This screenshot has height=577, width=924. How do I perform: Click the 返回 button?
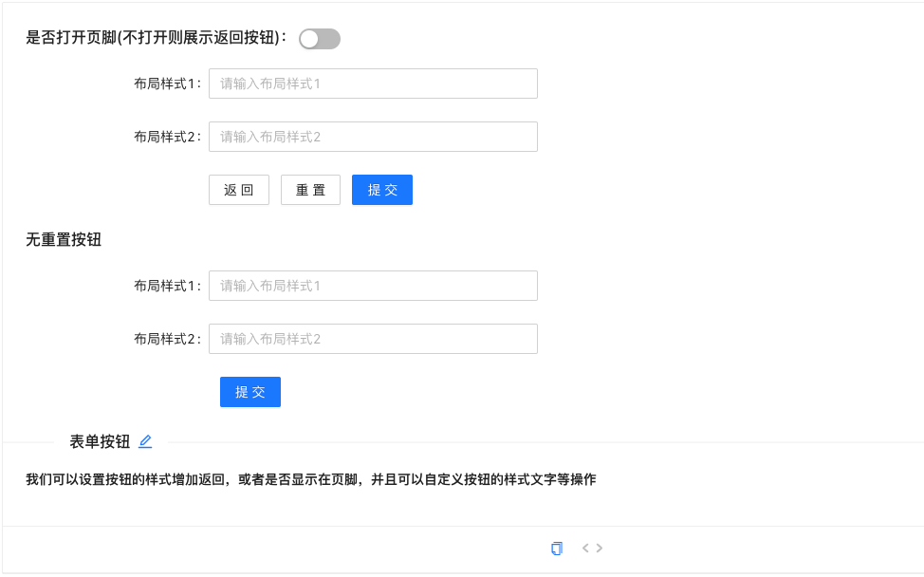coord(239,190)
